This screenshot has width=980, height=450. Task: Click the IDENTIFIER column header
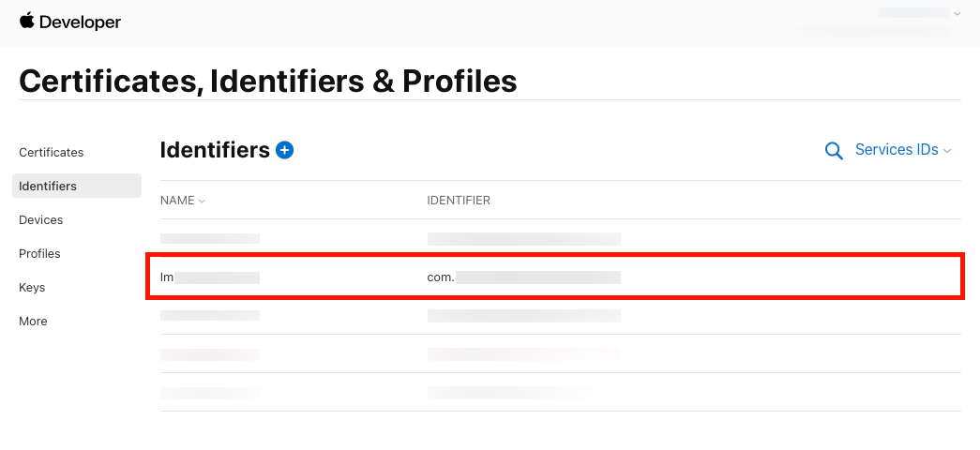coord(459,201)
